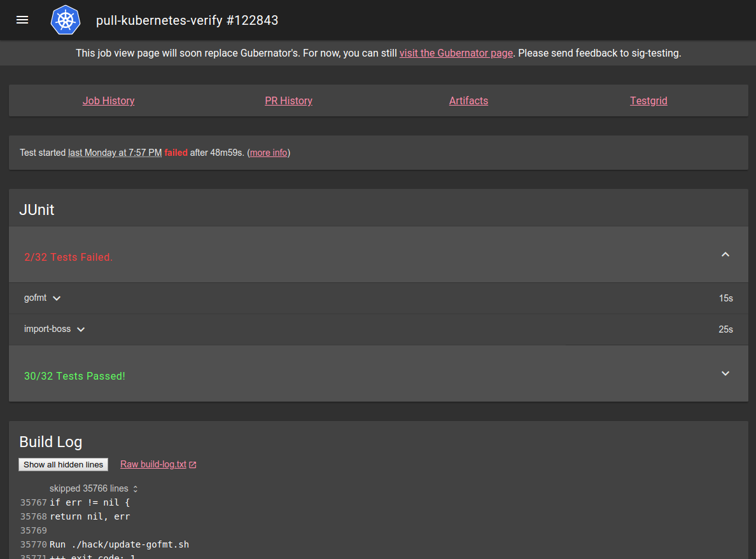This screenshot has height=559, width=756.
Task: Click the external-link icon beside Raw build-log.txt
Action: (193, 465)
